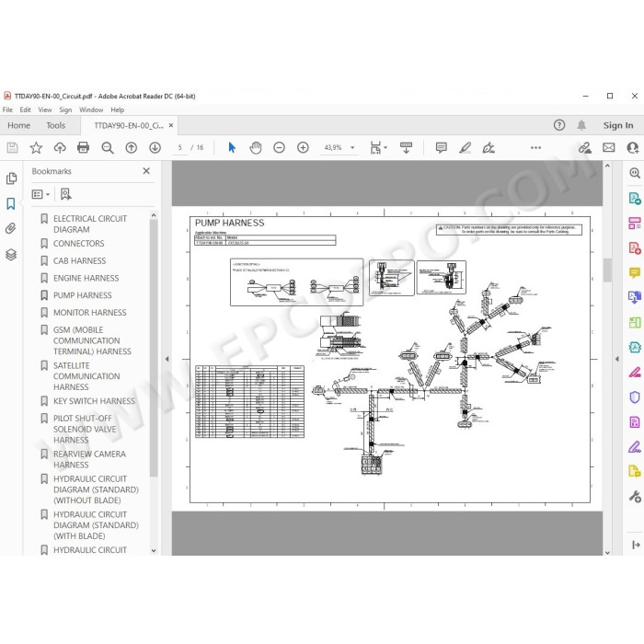Select the Highlight text pen

point(465,147)
